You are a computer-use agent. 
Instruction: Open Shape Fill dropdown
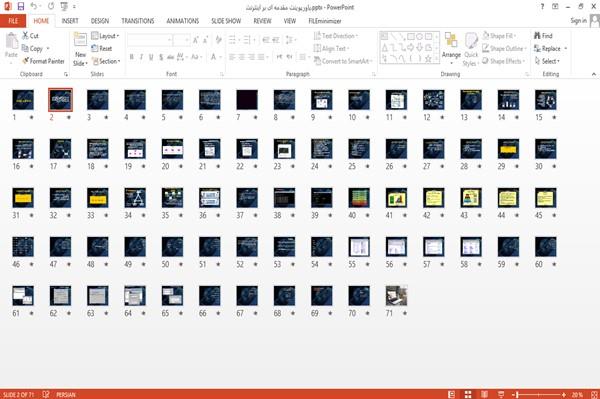[x=499, y=36]
